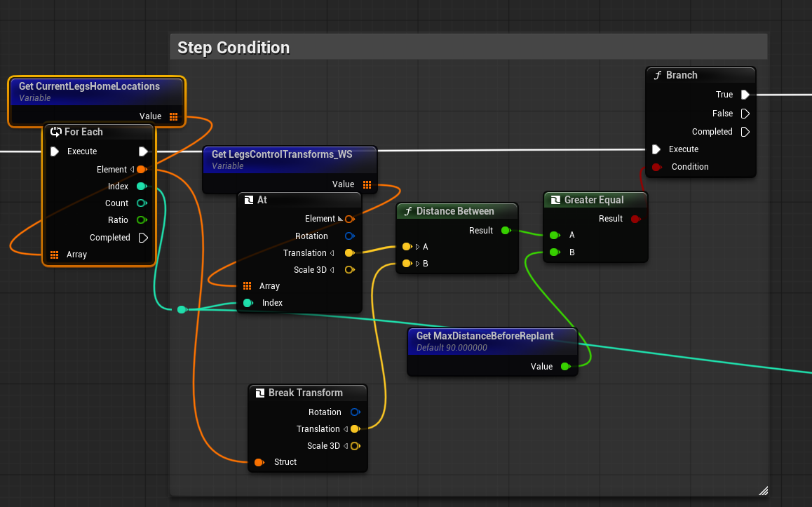Click Branch Execute input pin
Image resolution: width=812 pixels, height=507 pixels.
(x=656, y=149)
